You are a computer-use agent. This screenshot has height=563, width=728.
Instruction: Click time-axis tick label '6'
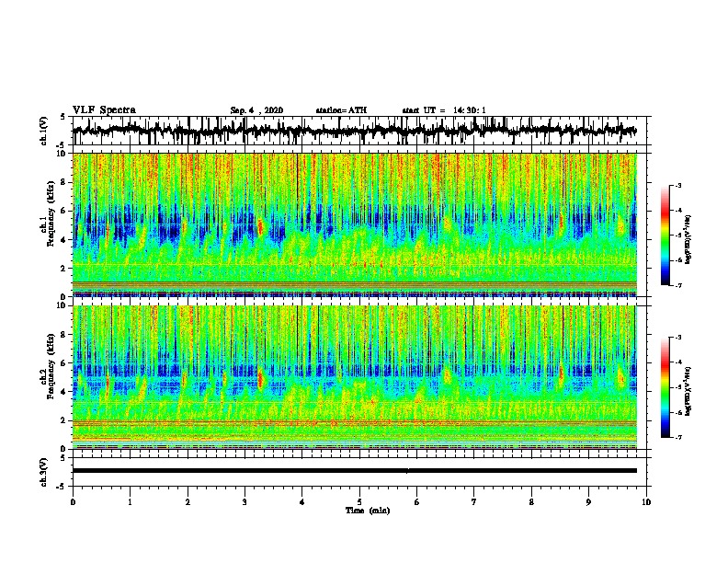point(417,502)
